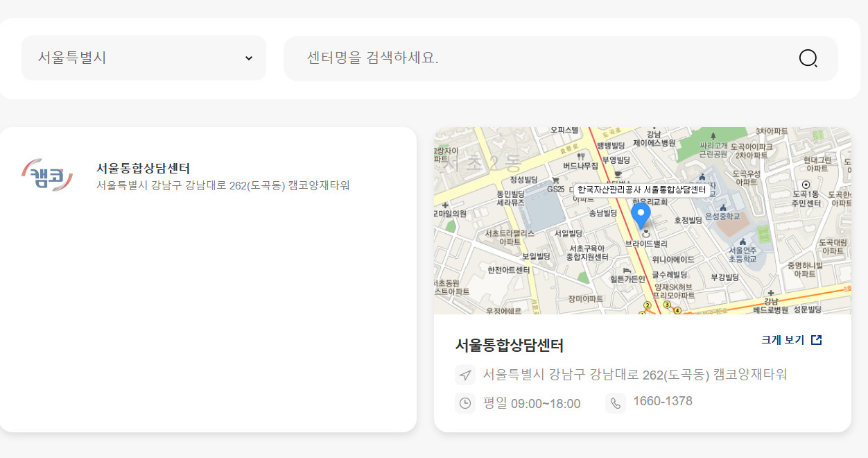Click 버드나무집 restaurant label on map
868x458 pixels.
pyautogui.click(x=580, y=166)
